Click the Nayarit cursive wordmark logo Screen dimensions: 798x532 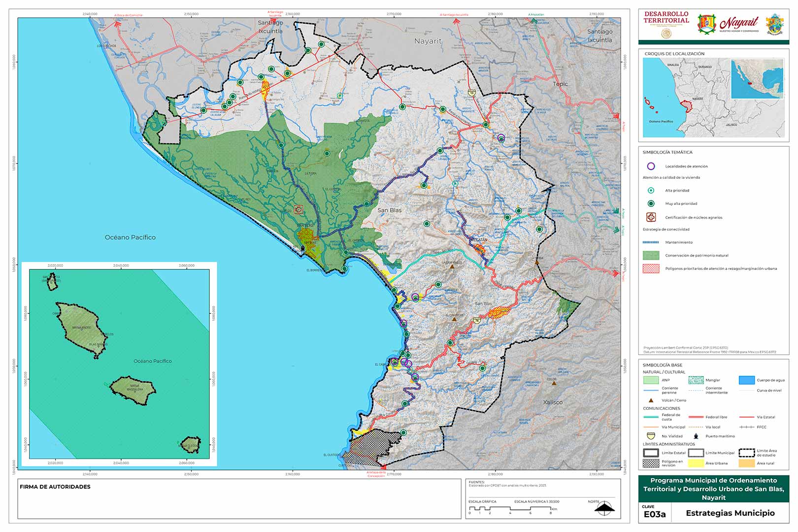(739, 24)
